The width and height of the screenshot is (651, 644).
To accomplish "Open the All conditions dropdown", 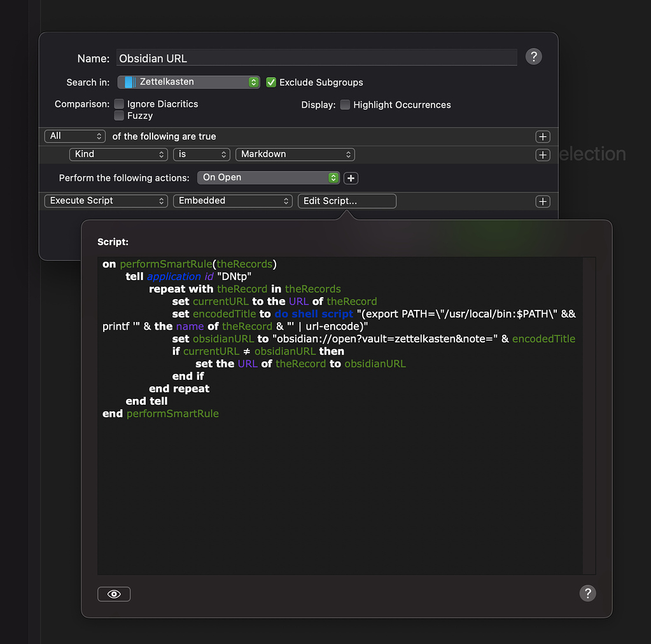I will [74, 136].
